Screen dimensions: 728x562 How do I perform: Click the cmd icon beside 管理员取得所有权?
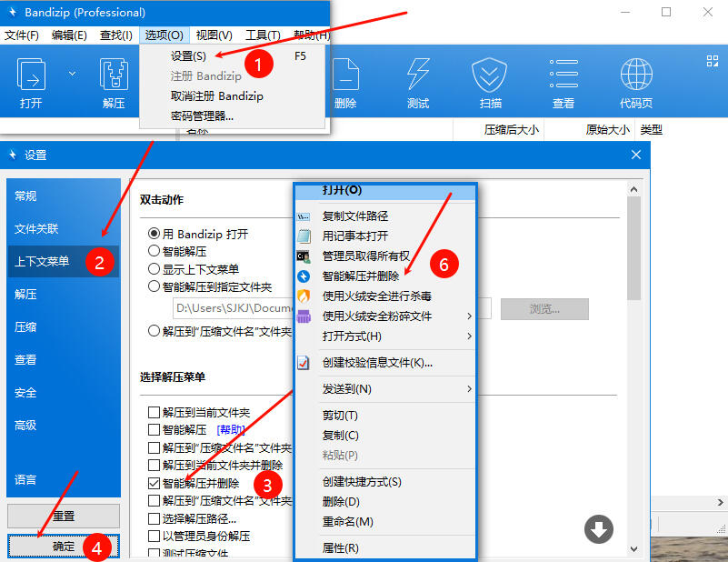pos(304,256)
